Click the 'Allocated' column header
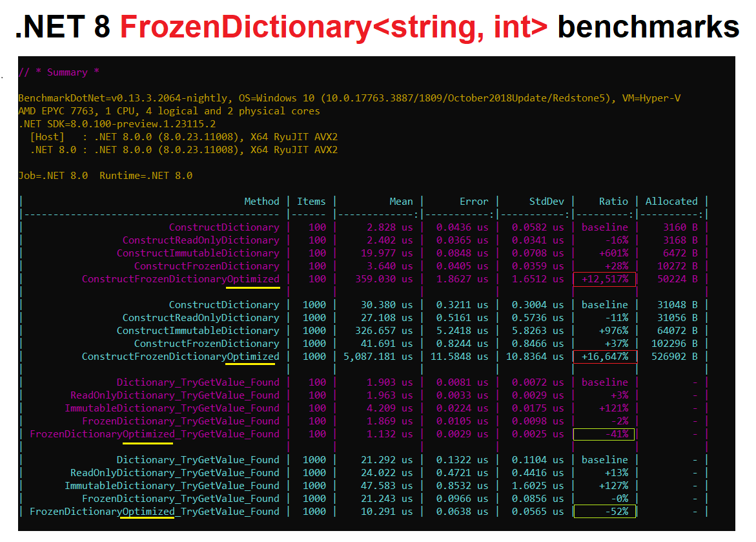The width and height of the screenshot is (756, 542). click(671, 202)
